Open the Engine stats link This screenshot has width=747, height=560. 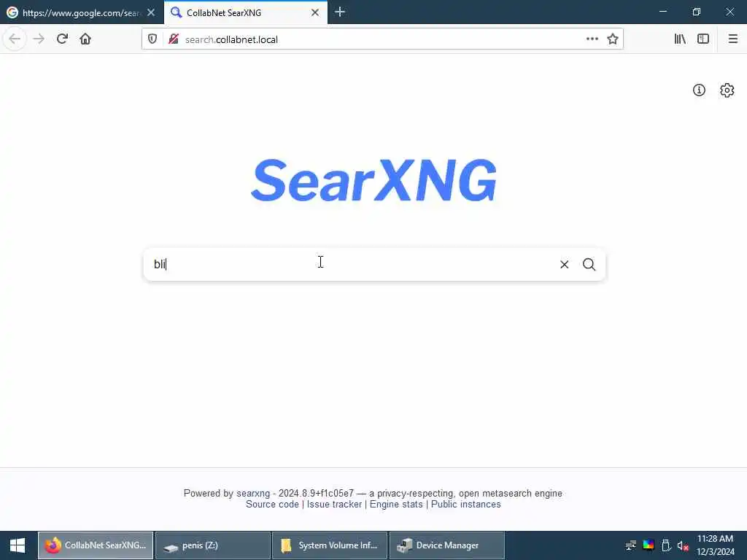coord(396,505)
